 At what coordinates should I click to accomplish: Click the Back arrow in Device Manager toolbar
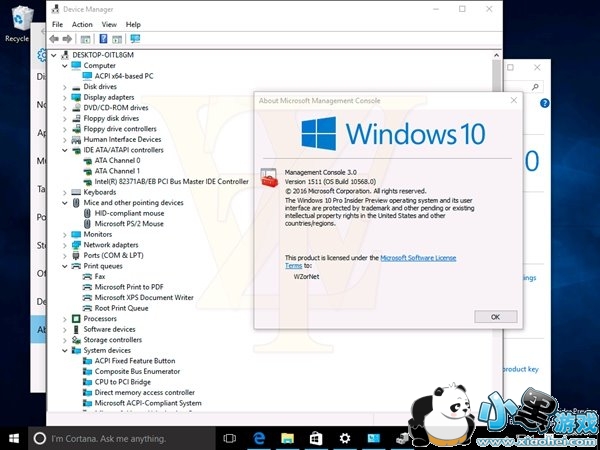(55, 39)
